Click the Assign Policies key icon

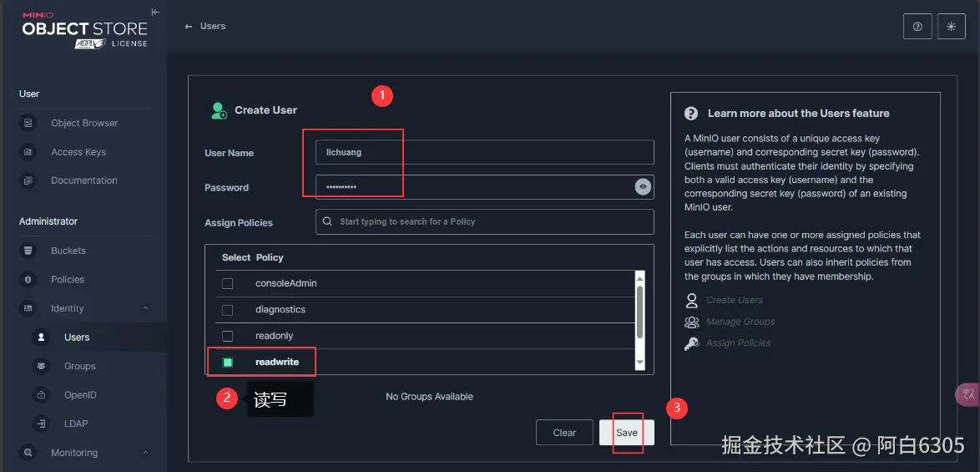(x=691, y=343)
